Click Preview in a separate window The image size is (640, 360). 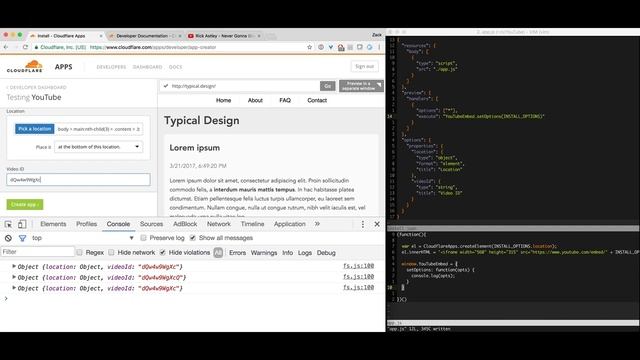coord(361,86)
